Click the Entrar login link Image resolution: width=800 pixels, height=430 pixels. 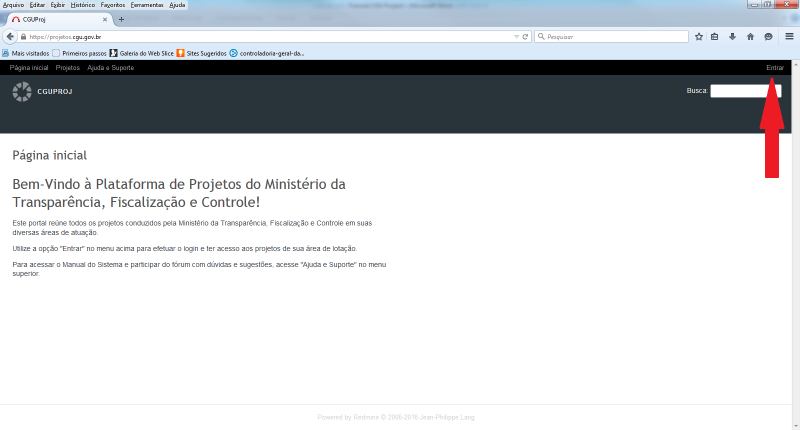(x=774, y=68)
